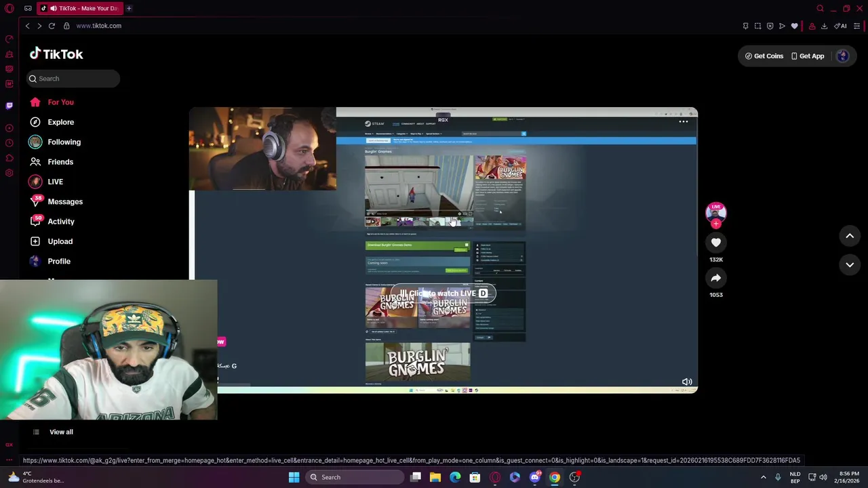Open Microsoft Edge from the taskbar
Image resolution: width=868 pixels, height=488 pixels.
[x=455, y=477]
